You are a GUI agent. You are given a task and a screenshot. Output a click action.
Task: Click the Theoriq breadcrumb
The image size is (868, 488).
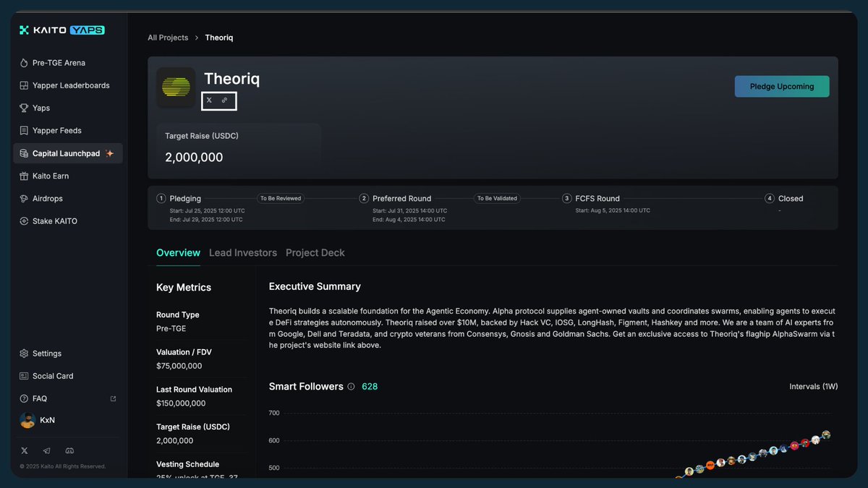(219, 38)
